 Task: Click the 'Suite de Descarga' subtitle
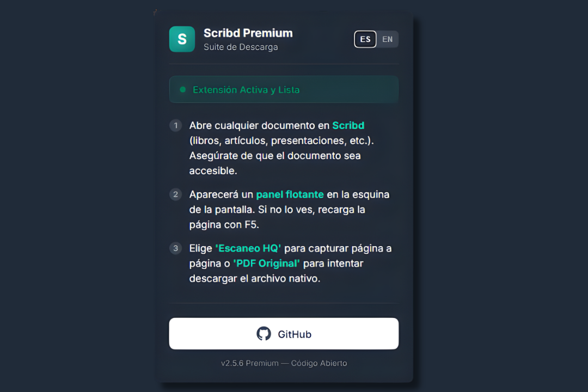(x=241, y=47)
